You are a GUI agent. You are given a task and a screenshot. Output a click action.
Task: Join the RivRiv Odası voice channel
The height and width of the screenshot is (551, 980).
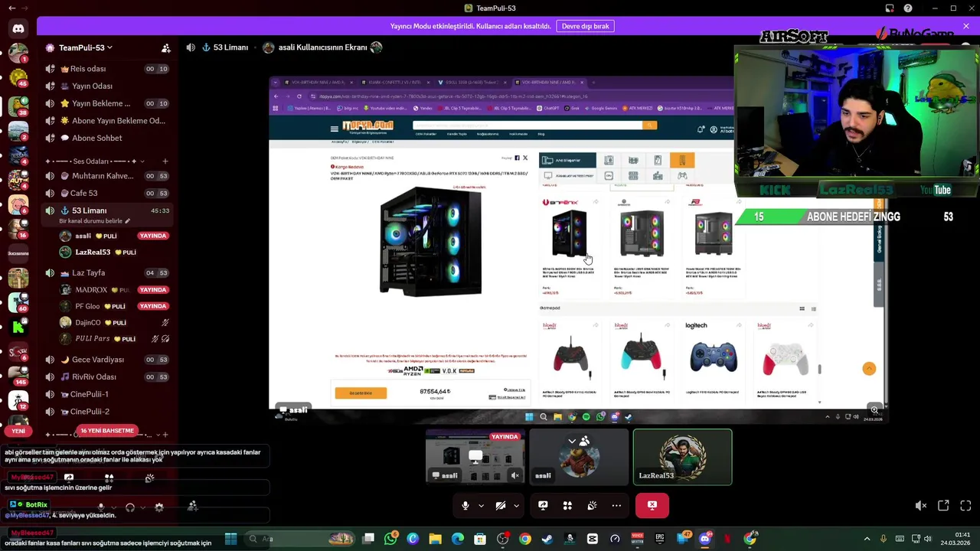(x=107, y=377)
